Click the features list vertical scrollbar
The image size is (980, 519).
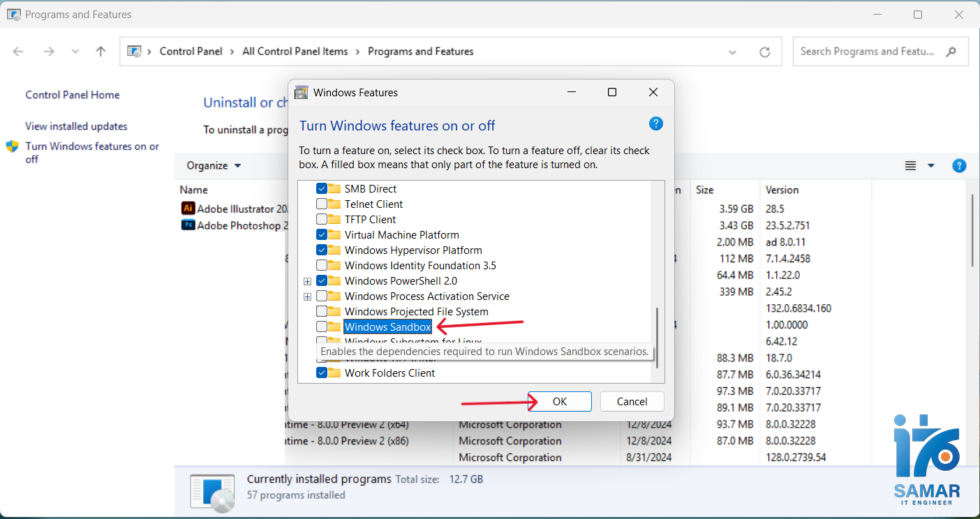pyautogui.click(x=657, y=333)
